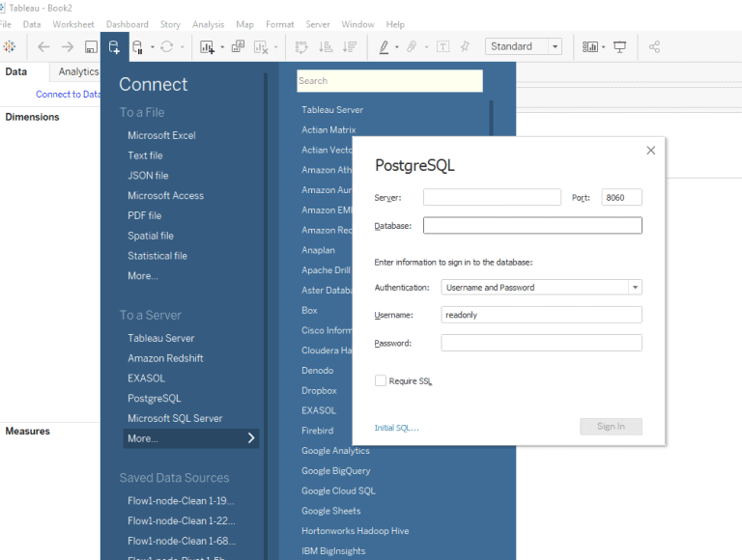This screenshot has height=560, width=742.
Task: Click the connector list scrollbar
Action: click(491, 118)
